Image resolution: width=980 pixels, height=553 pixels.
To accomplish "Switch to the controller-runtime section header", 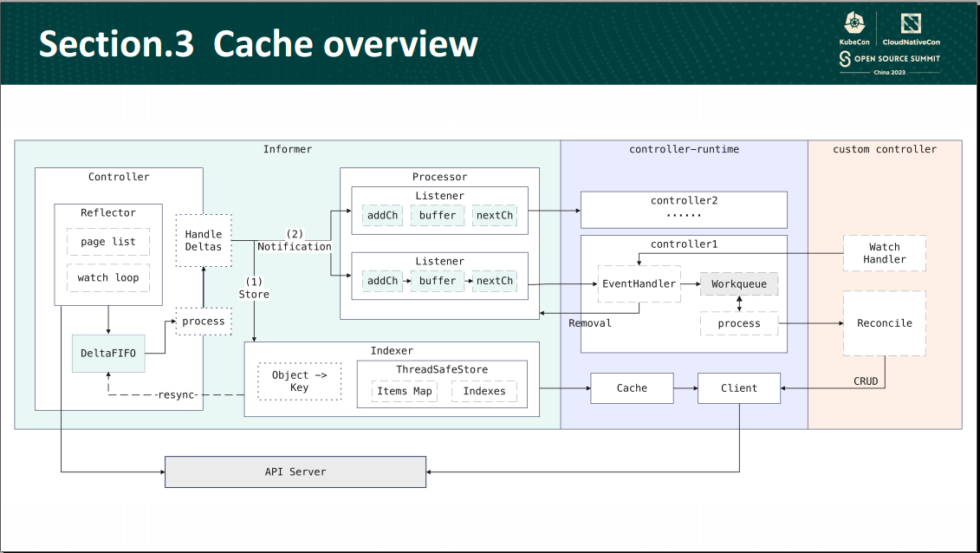I will click(x=684, y=149).
